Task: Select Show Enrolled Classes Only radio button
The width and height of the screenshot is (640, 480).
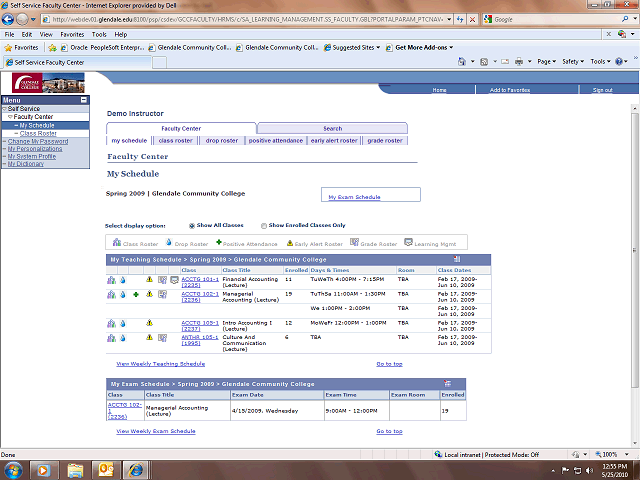Action: 264,226
